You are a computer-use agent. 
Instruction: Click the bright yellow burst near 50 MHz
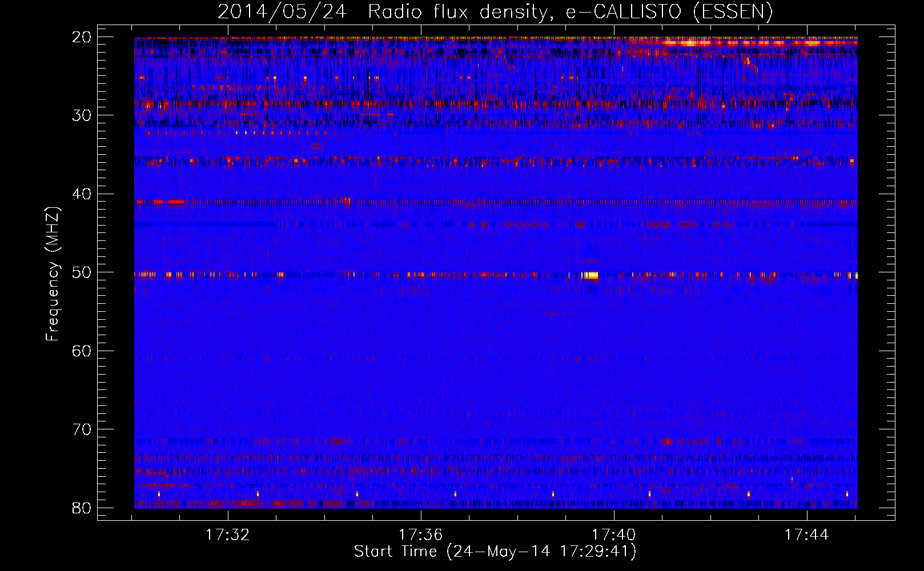tap(590, 276)
